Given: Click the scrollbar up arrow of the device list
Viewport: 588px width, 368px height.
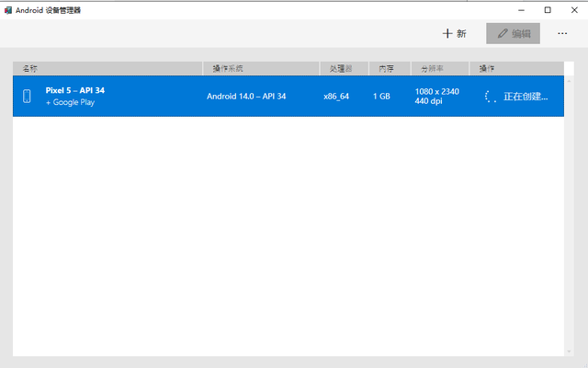Looking at the screenshot, I should pos(569,81).
